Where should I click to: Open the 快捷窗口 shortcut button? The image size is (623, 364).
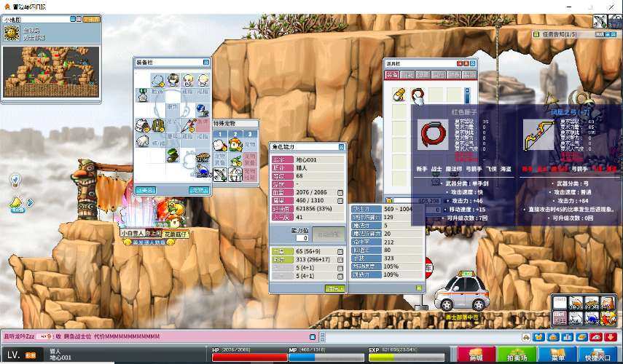click(597, 354)
